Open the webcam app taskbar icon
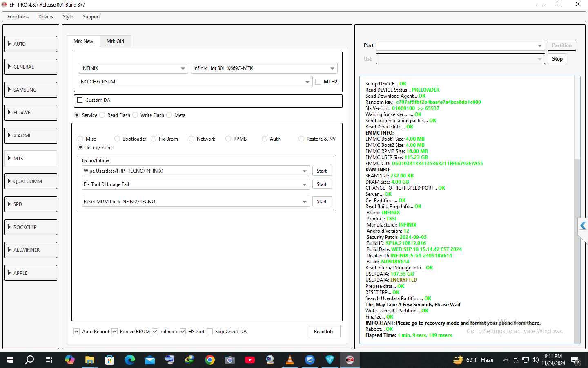588x368 pixels. coord(270,360)
